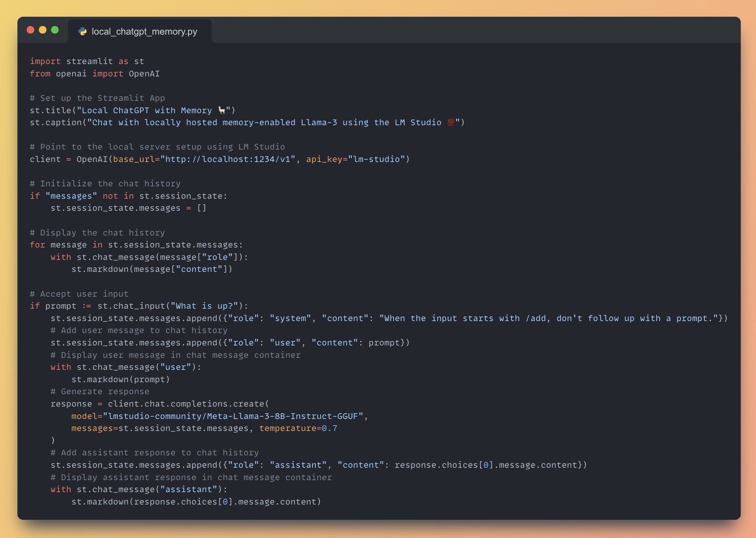Click the api_key value 'lm-studio'
Image resolution: width=756 pixels, height=538 pixels.
tap(377, 159)
